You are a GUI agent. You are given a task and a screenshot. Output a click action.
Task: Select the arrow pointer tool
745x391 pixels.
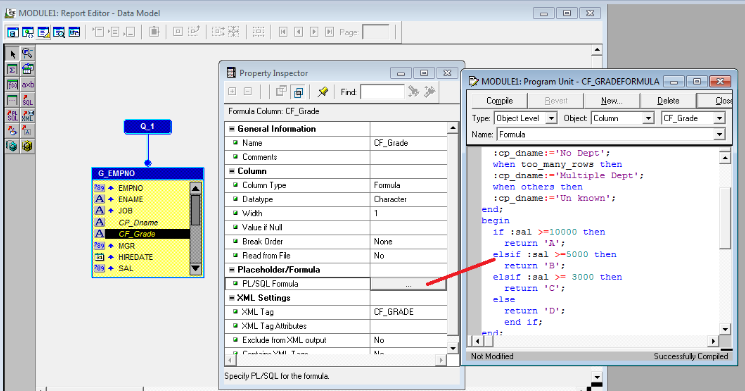coord(13,54)
